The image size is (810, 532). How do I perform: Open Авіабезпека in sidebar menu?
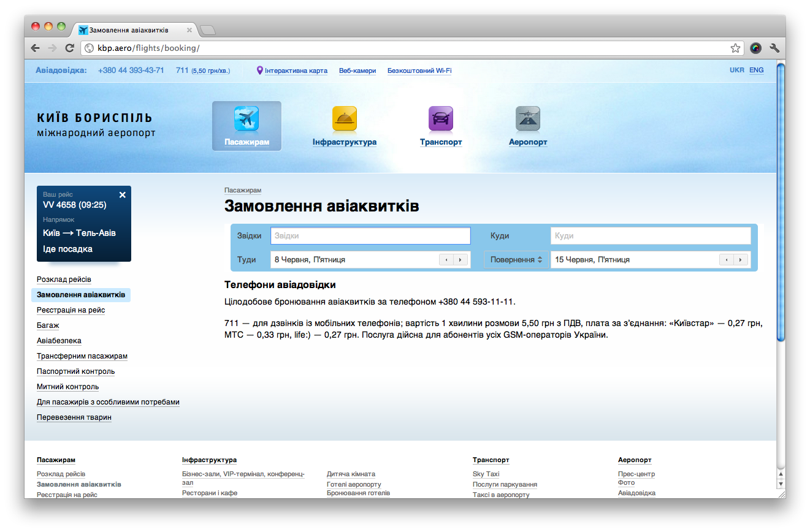click(x=59, y=341)
